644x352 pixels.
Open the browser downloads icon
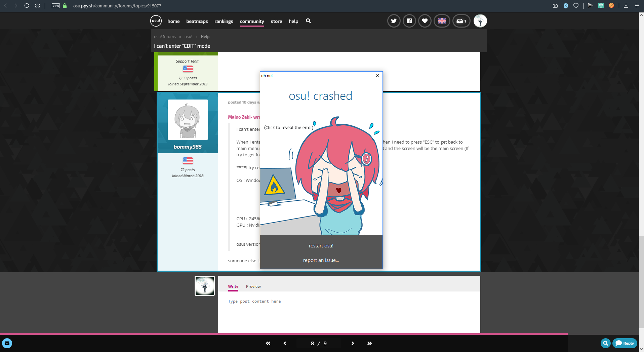(626, 6)
